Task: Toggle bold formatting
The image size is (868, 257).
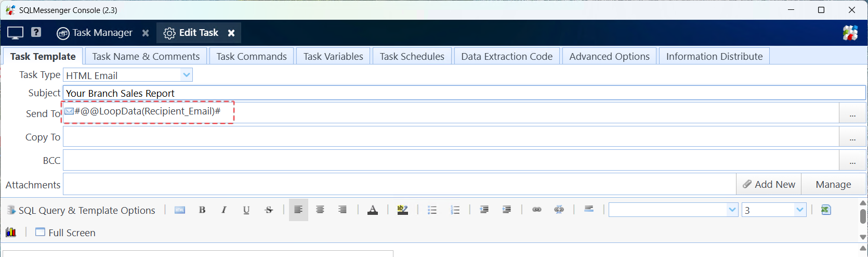Action: point(202,210)
